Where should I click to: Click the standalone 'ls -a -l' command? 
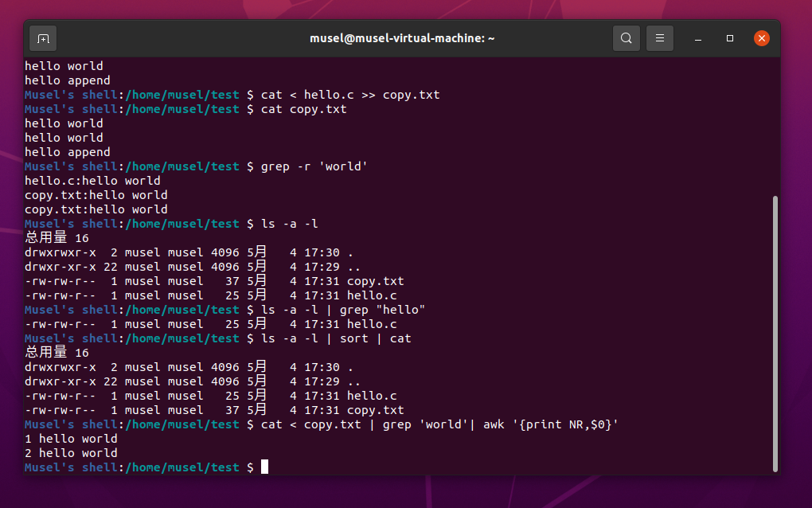pyautogui.click(x=290, y=224)
